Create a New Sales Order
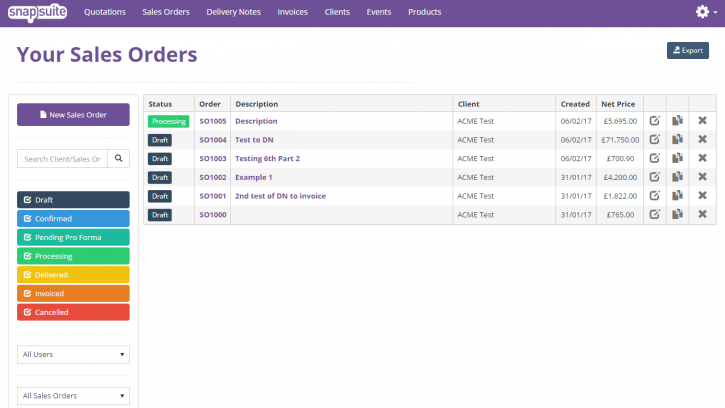Viewport: 725px width, 408px height. [x=73, y=115]
